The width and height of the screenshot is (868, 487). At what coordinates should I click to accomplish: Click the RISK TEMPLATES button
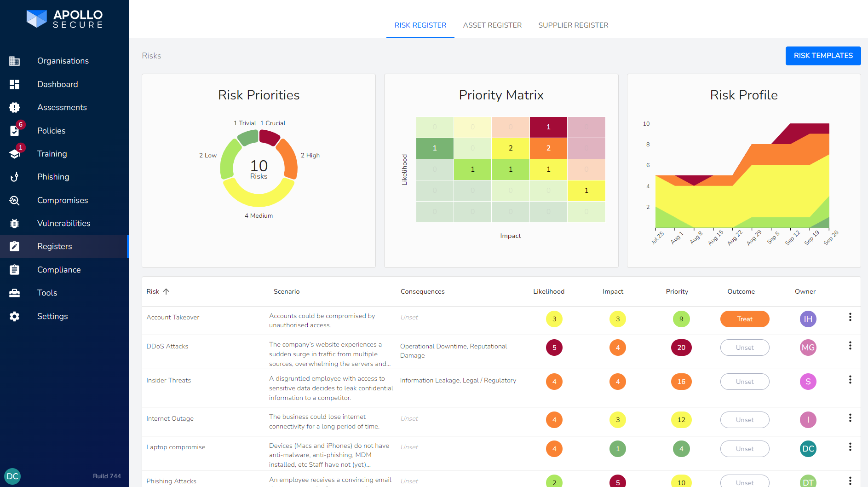click(x=823, y=56)
